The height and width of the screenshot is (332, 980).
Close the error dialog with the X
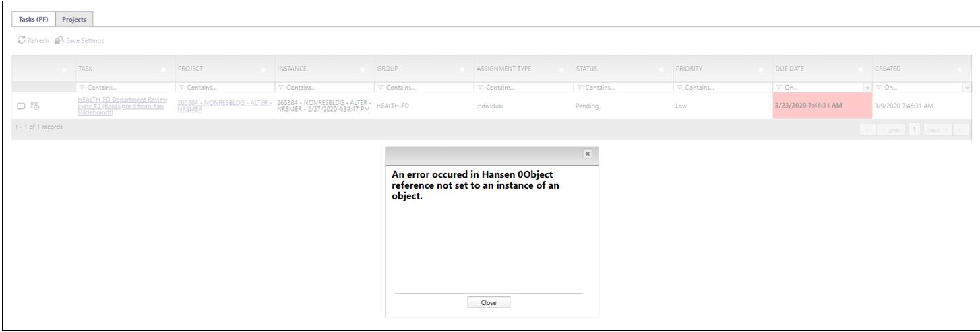587,154
